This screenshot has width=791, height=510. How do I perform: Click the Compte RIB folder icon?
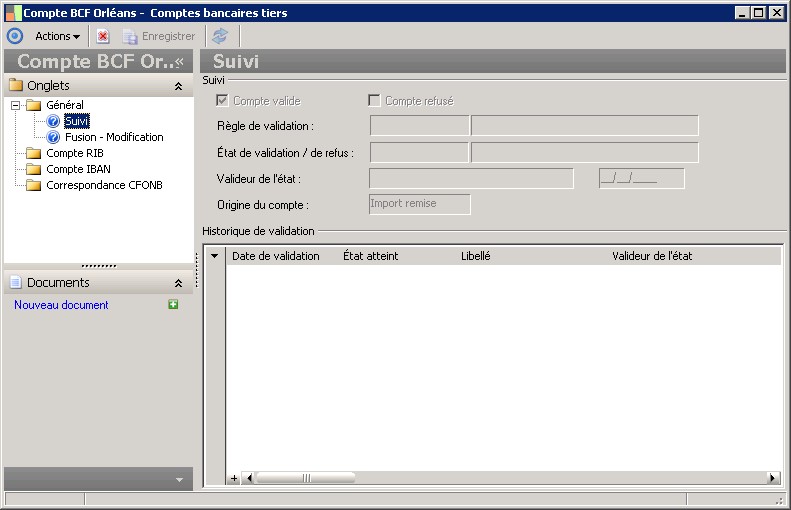(33, 153)
